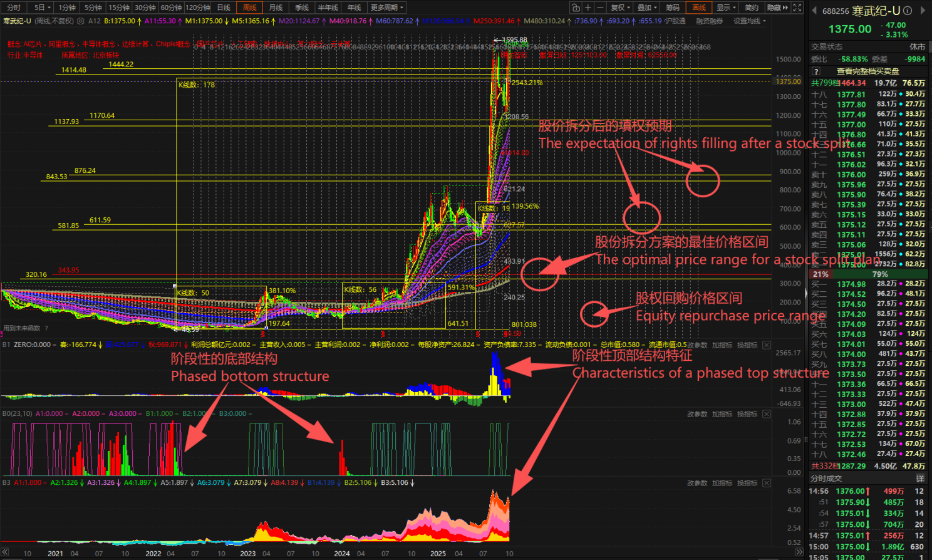
Task: Click the 共332档 buy summary row
Action: coord(868,466)
